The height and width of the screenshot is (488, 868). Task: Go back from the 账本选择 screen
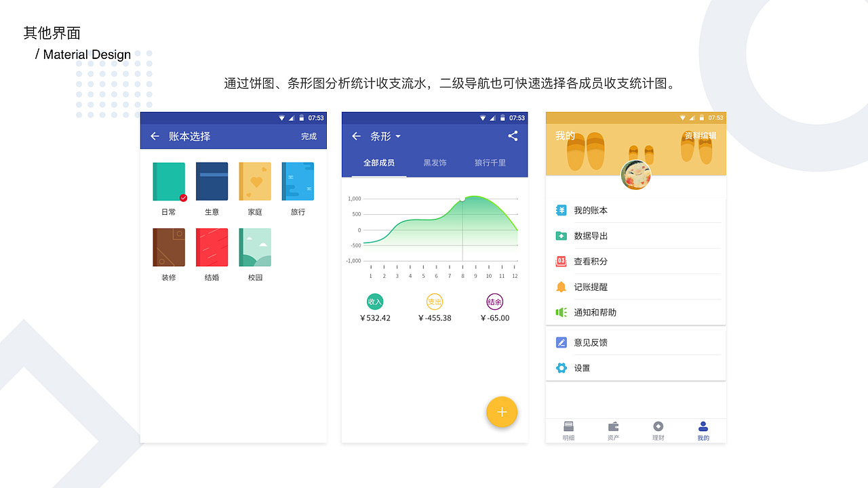(155, 136)
